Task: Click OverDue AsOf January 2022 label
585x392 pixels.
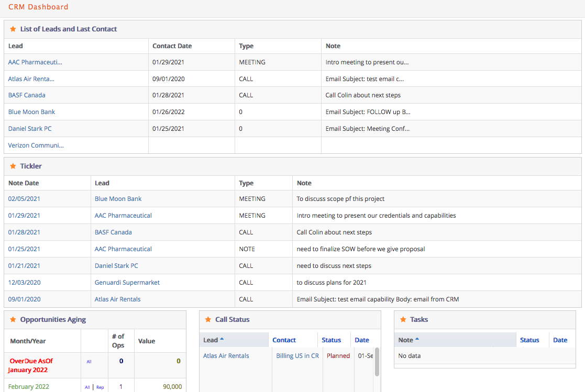Action: point(30,365)
